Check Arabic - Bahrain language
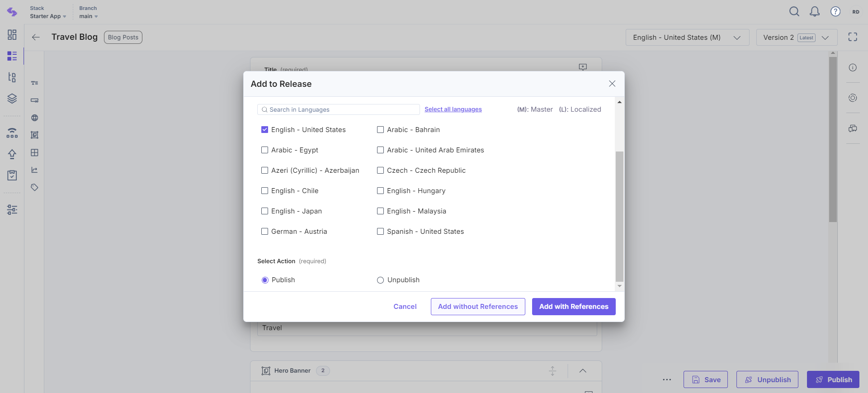The width and height of the screenshot is (868, 393). [381, 130]
